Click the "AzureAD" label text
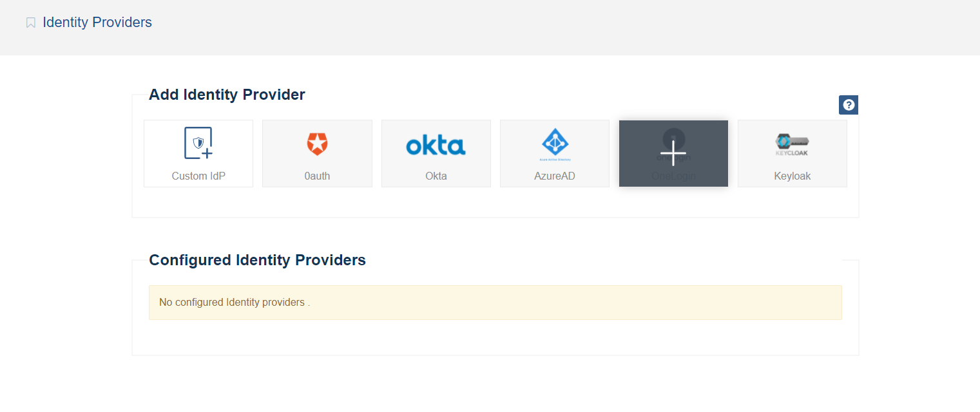This screenshot has width=980, height=412. [x=555, y=176]
